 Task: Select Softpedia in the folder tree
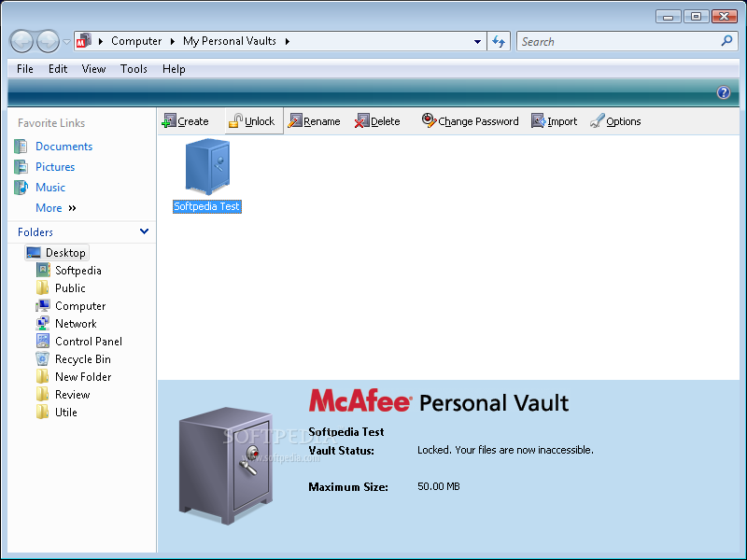click(x=78, y=271)
